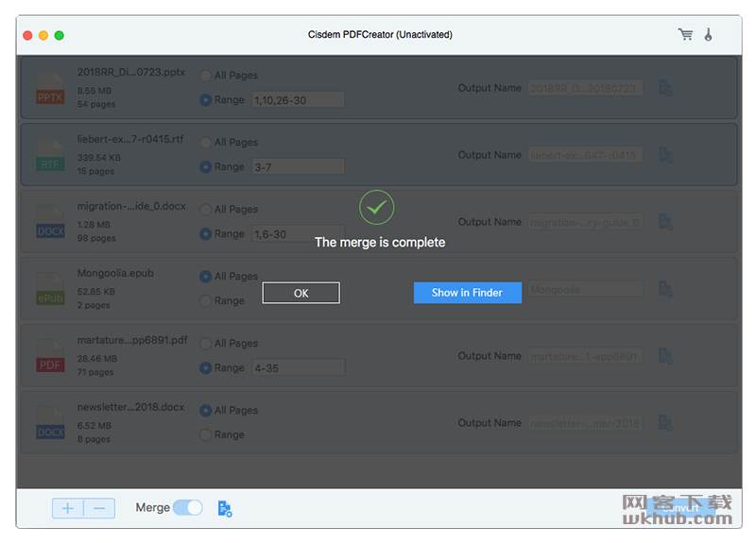Open output settings icon for newsletter row
Viewport: 756px width, 543px height.
pos(665,423)
